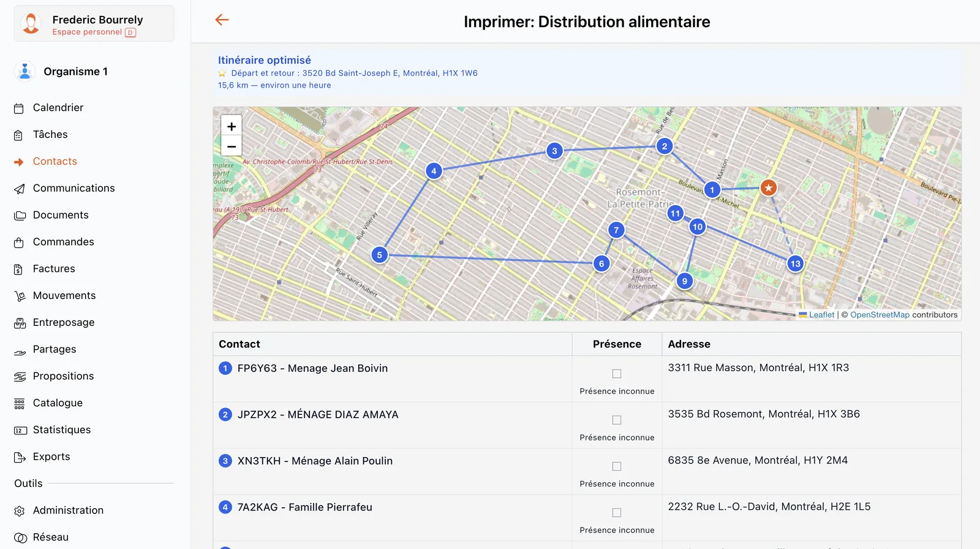Click the Mouvements cart icon
This screenshot has width=980, height=549.
click(x=20, y=297)
